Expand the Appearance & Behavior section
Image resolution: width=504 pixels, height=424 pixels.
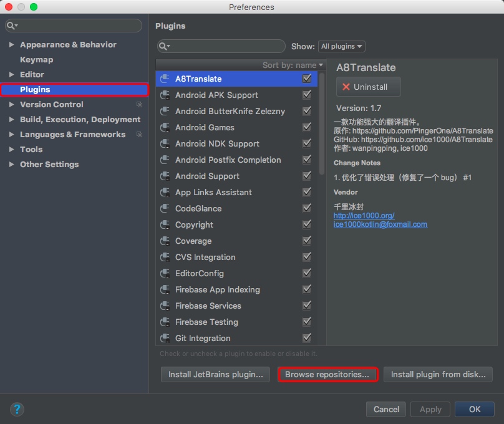[12, 45]
